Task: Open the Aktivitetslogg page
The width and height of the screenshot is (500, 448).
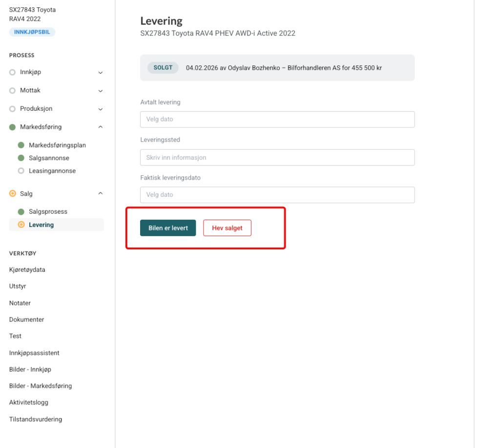Action: [x=29, y=403]
